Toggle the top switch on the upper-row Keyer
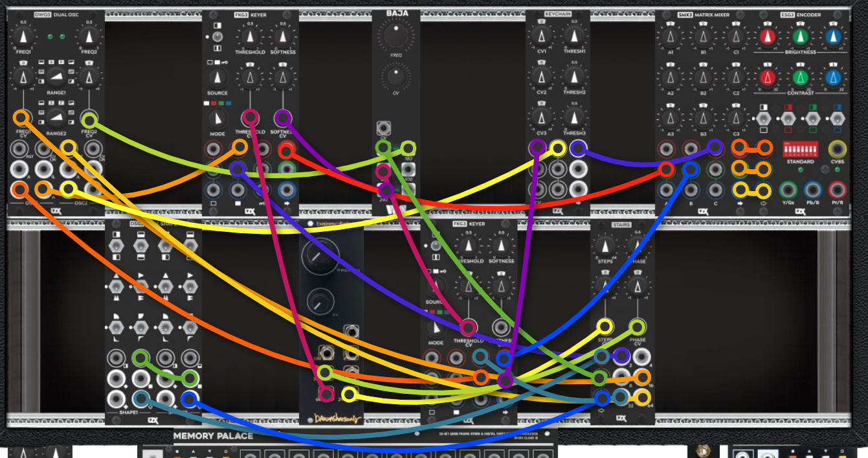868x458 pixels. [217, 37]
